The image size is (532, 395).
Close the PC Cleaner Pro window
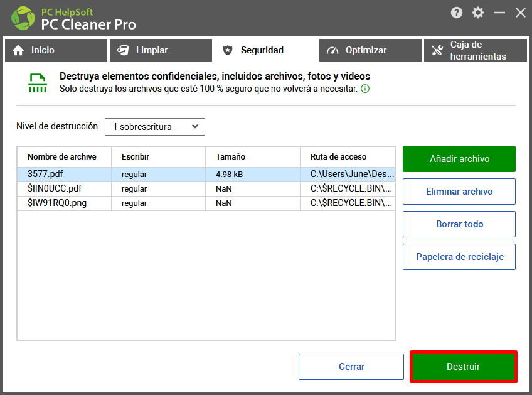click(x=521, y=13)
